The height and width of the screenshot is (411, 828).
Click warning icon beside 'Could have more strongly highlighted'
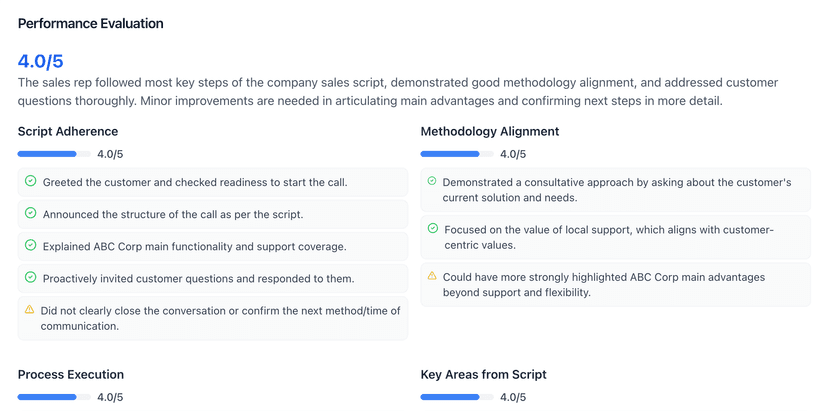(432, 275)
